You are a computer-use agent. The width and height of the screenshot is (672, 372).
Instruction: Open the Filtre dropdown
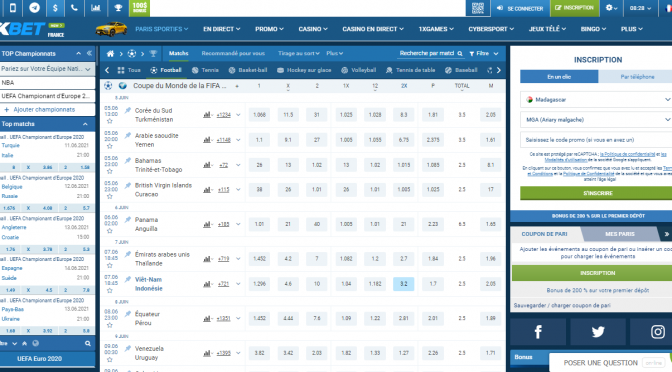pos(484,54)
